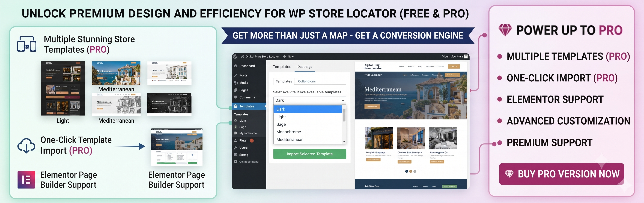Click the colorful blue-sea Mediterranean template thumbnail
Screen dimensions: 644x203
tap(116, 73)
